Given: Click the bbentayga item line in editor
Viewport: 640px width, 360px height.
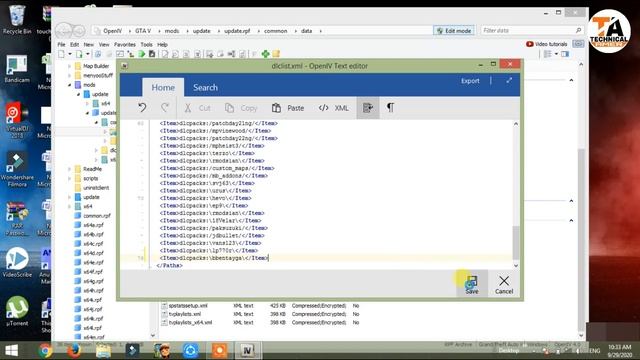Looking at the screenshot, I should coord(214,258).
